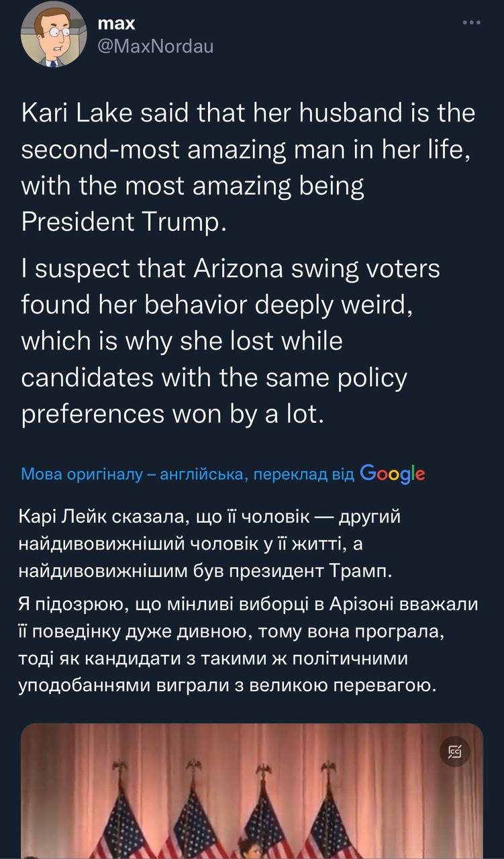Open the @MaxNordau handle link
The image size is (504, 859).
(x=156, y=46)
